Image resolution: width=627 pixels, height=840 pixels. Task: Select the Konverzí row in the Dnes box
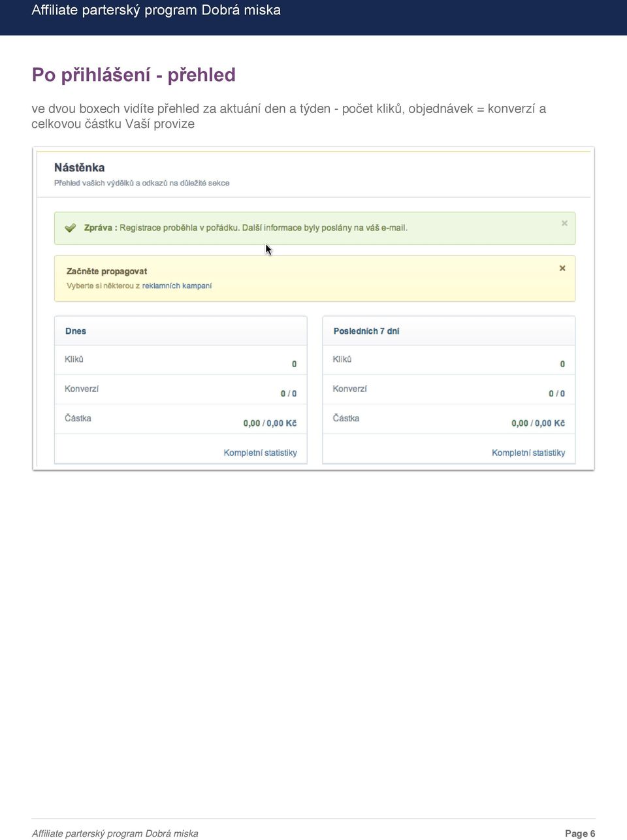coord(181,389)
